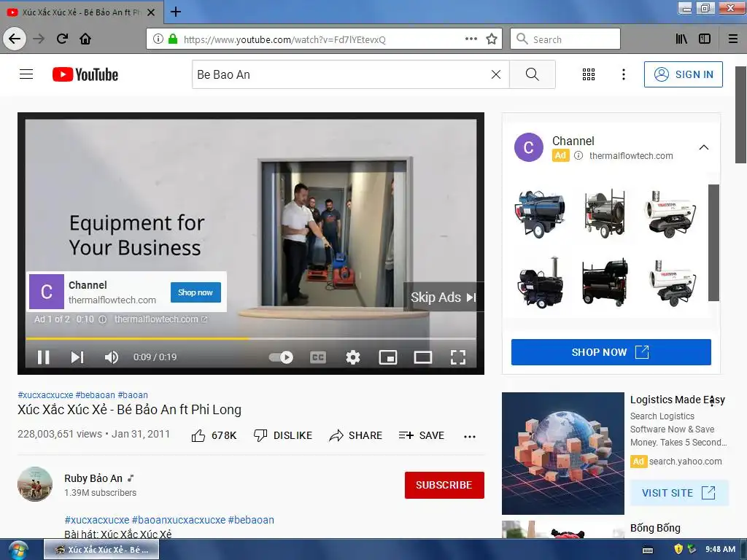This screenshot has width=747, height=560.
Task: Open the YouTube apps grid
Action: click(589, 74)
